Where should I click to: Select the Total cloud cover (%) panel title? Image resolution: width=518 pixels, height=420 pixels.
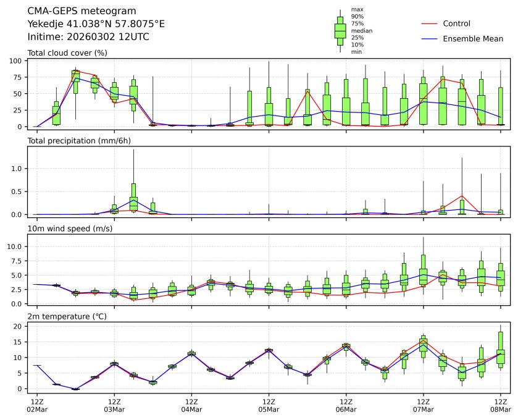click(67, 52)
